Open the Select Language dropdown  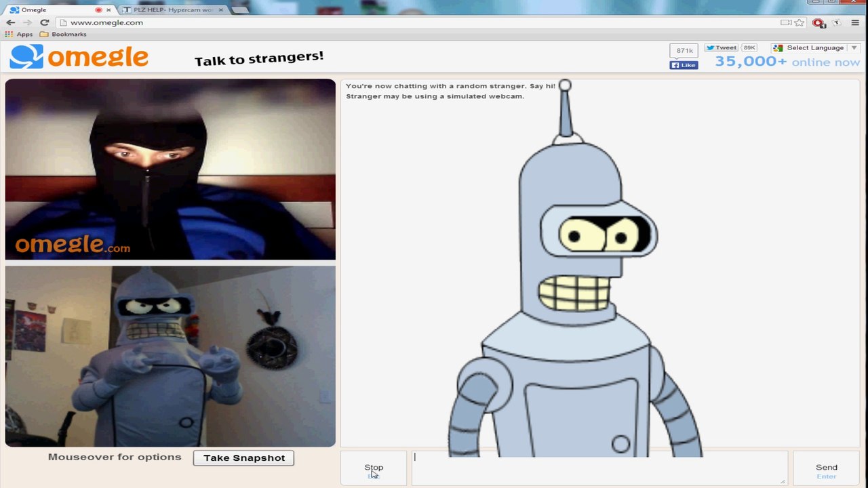[816, 47]
